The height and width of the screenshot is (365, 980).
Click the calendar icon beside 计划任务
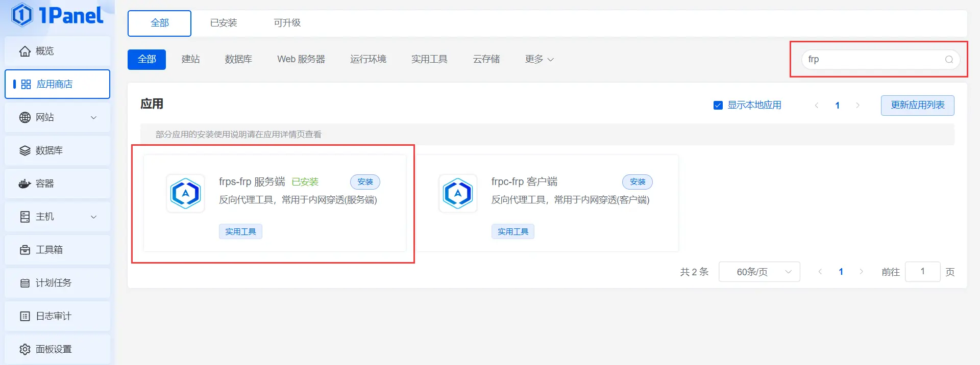25,283
